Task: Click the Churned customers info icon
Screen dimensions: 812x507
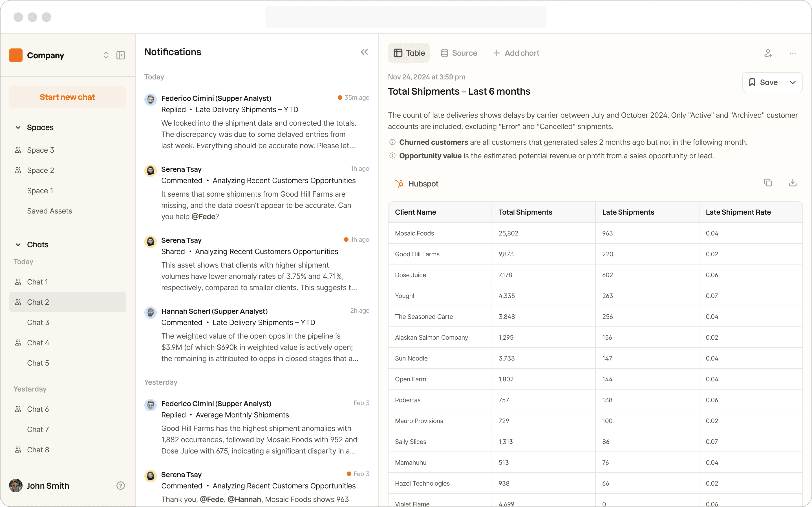Action: 392,142
